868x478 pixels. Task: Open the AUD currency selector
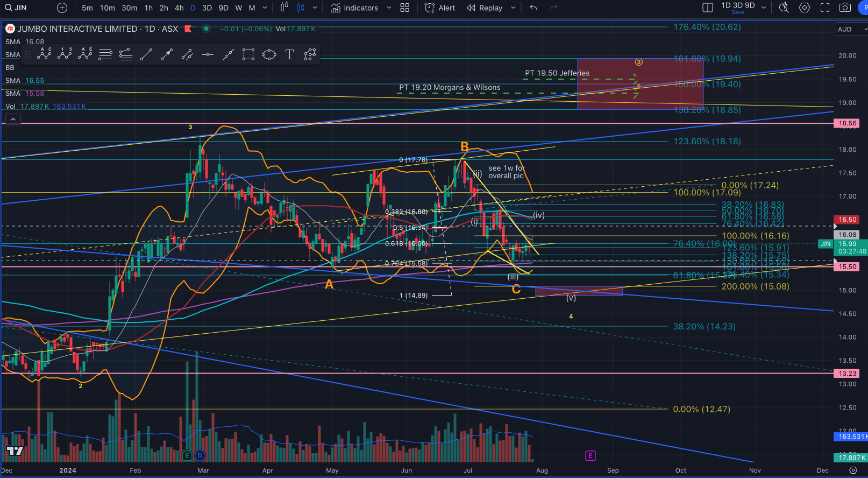(x=852, y=29)
